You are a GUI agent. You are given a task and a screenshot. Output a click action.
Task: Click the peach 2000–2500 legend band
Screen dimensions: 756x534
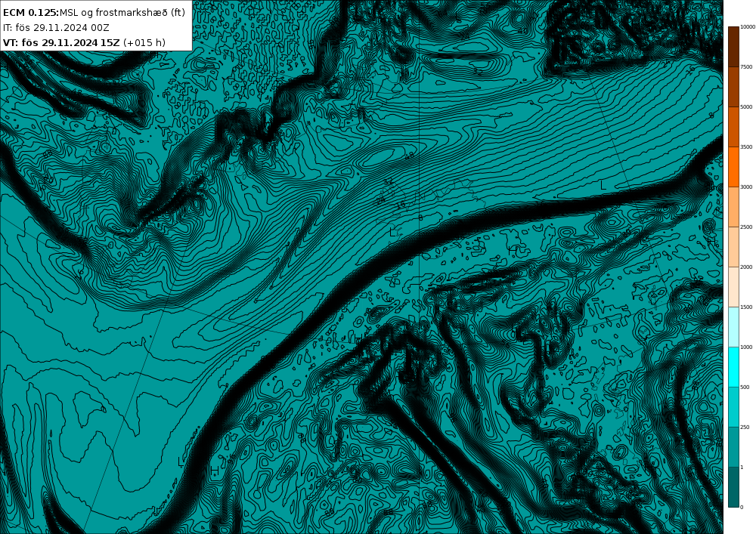point(733,246)
